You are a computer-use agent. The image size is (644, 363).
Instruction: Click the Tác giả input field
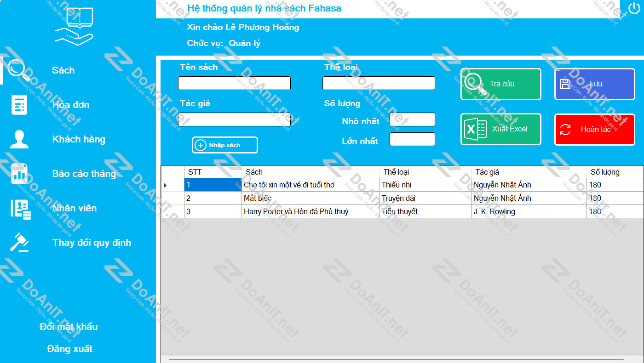(x=234, y=119)
